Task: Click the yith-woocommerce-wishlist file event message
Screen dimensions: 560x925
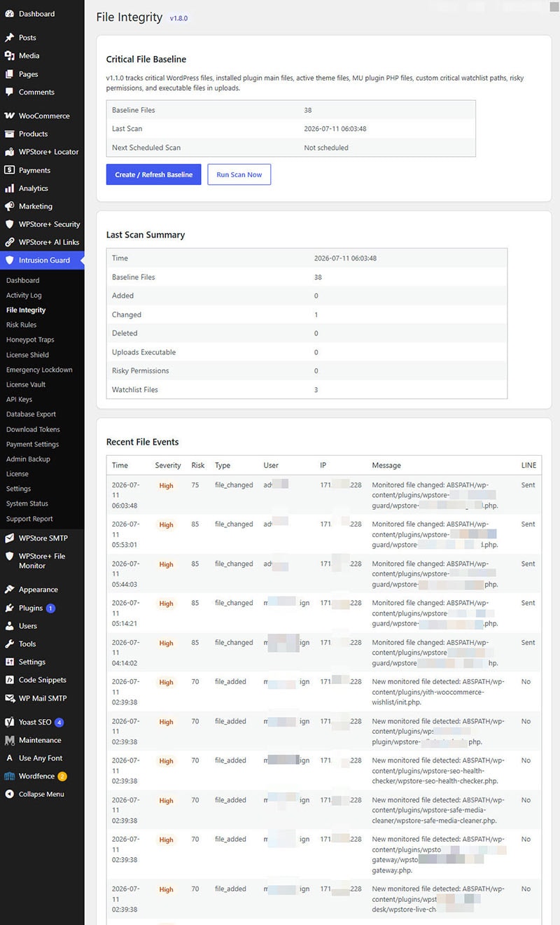Action: (x=438, y=691)
